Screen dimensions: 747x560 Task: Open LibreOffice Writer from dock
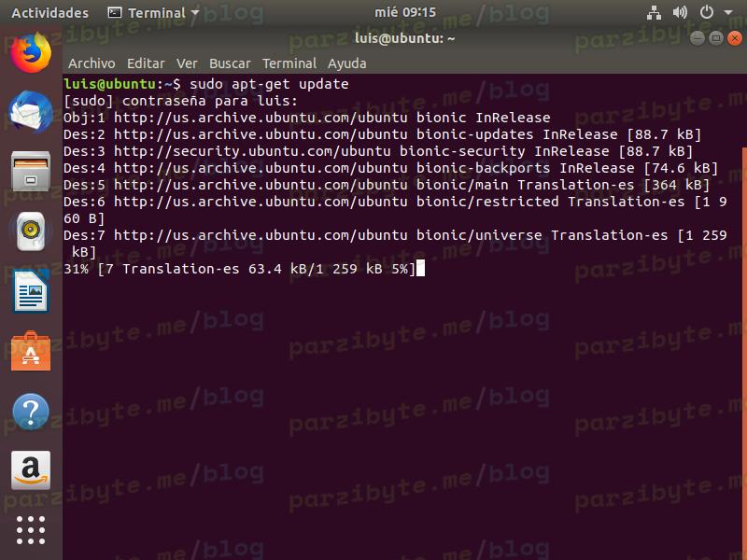pyautogui.click(x=31, y=291)
